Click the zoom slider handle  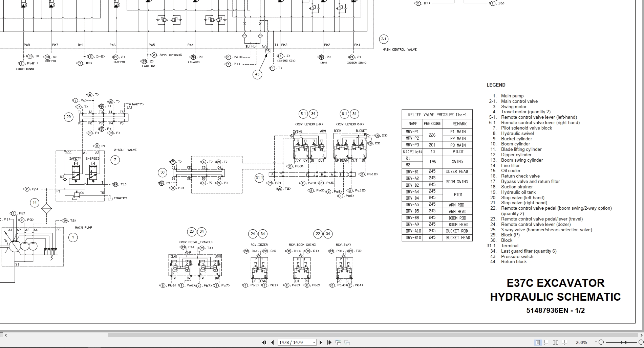(626, 342)
